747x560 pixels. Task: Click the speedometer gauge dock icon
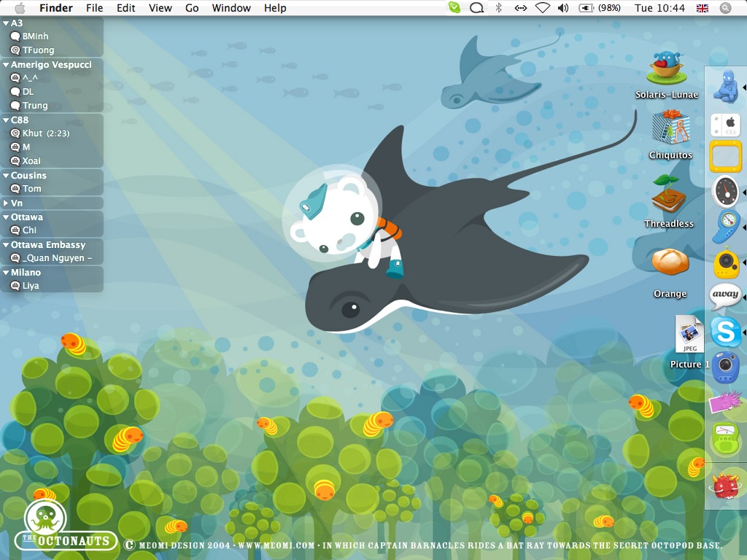coord(726,192)
